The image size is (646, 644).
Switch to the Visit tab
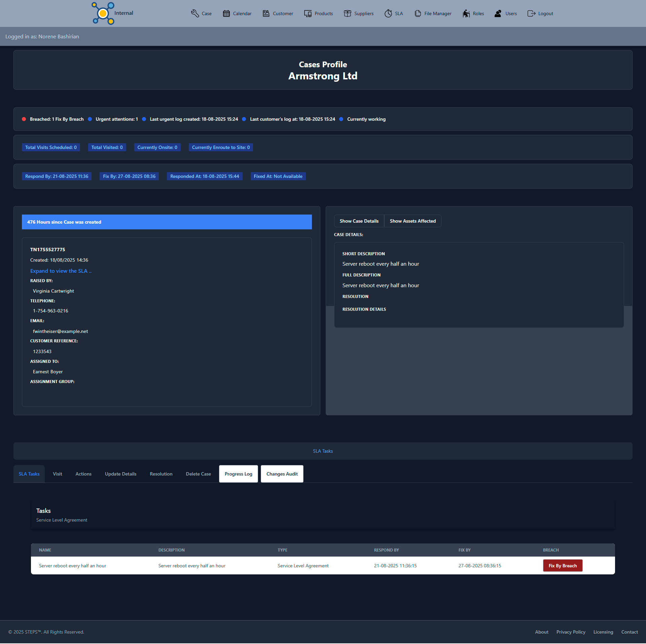(57, 474)
